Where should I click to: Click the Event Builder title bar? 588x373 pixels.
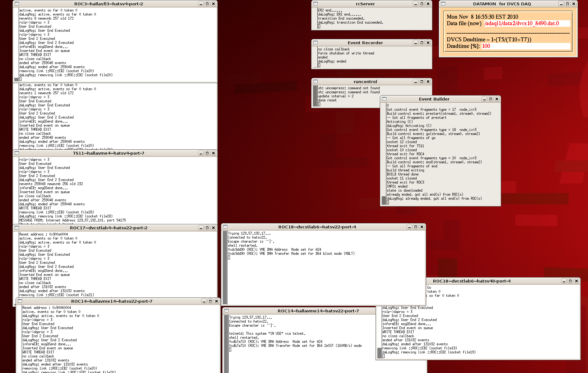click(434, 99)
